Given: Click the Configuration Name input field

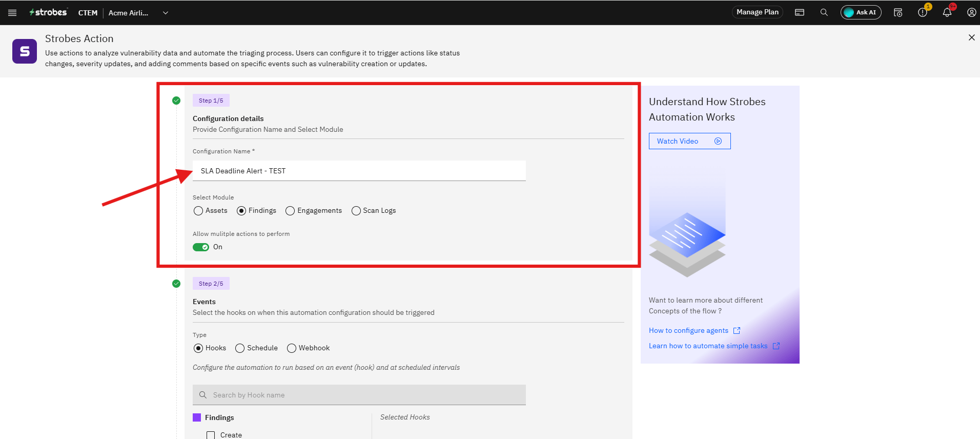Looking at the screenshot, I should pyautogui.click(x=359, y=171).
